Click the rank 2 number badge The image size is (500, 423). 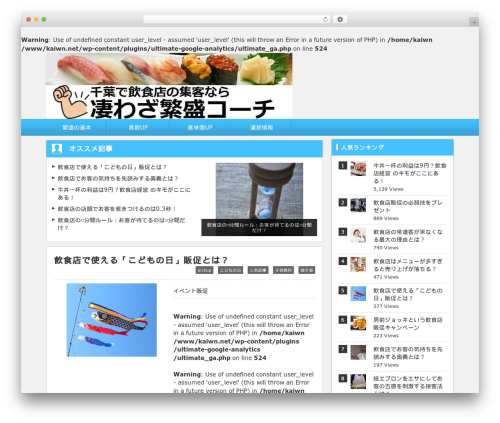click(343, 202)
